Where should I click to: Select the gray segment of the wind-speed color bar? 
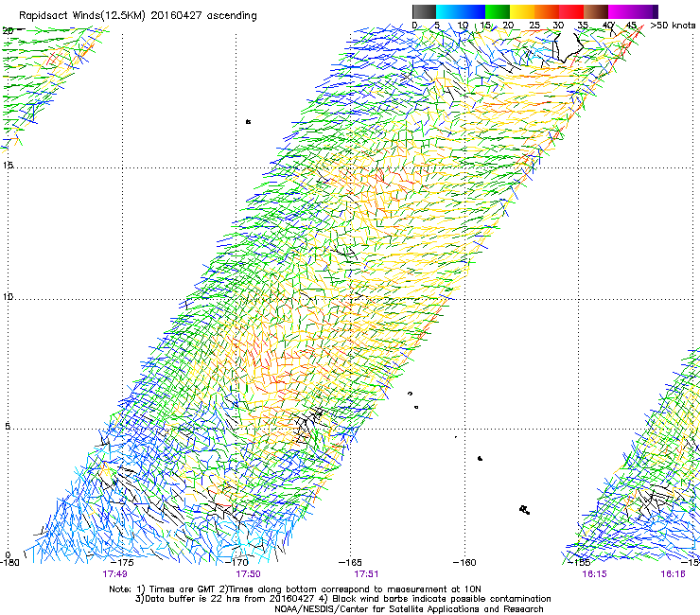(424, 11)
